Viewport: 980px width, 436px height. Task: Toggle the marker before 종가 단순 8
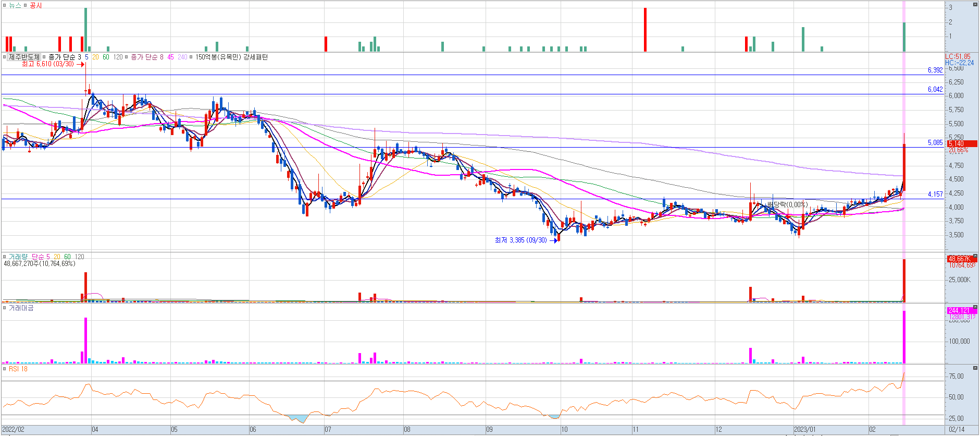coord(127,57)
